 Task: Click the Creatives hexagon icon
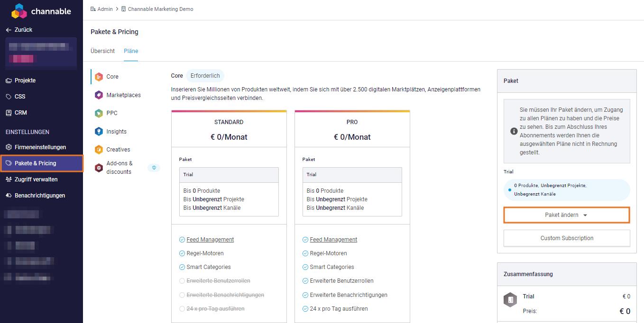[99, 150]
